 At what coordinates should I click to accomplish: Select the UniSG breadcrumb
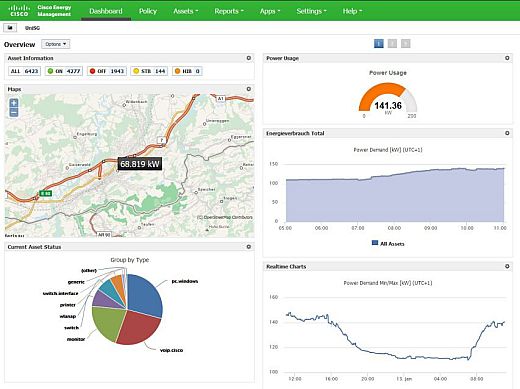[x=32, y=28]
